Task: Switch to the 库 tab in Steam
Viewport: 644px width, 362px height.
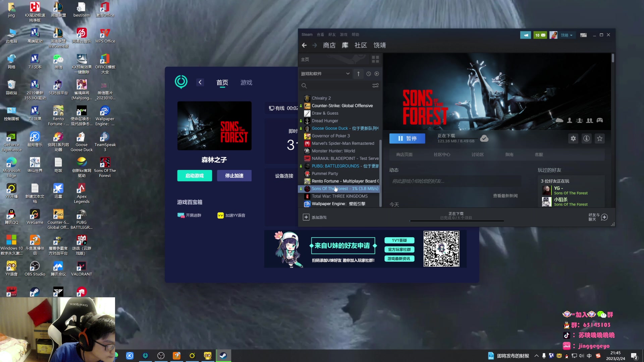Action: [345, 45]
